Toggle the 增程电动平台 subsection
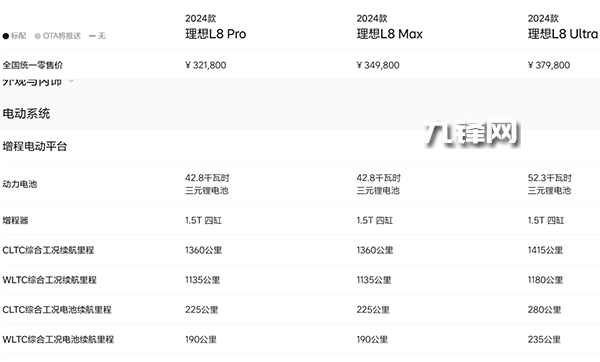This screenshot has height=362, width=600. pos(35,146)
